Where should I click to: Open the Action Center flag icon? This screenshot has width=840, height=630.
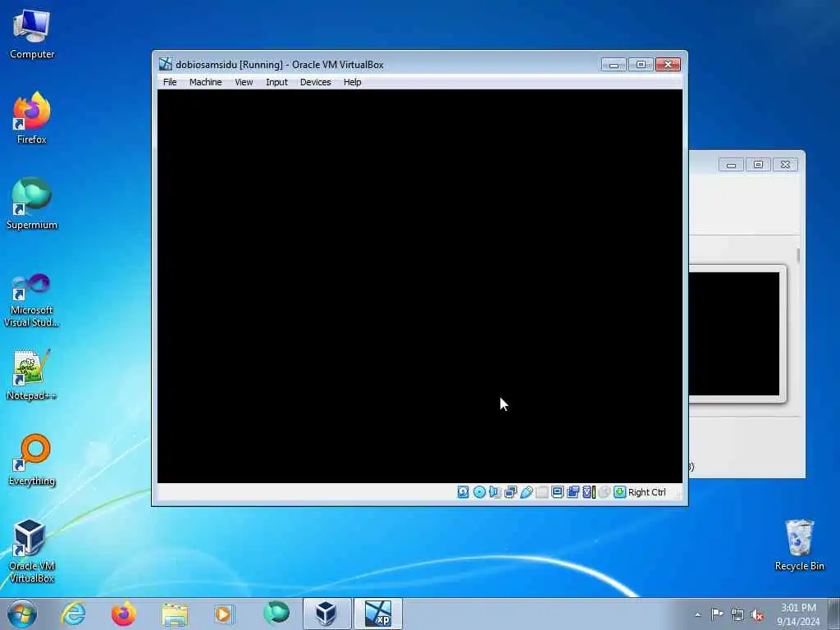tap(717, 614)
